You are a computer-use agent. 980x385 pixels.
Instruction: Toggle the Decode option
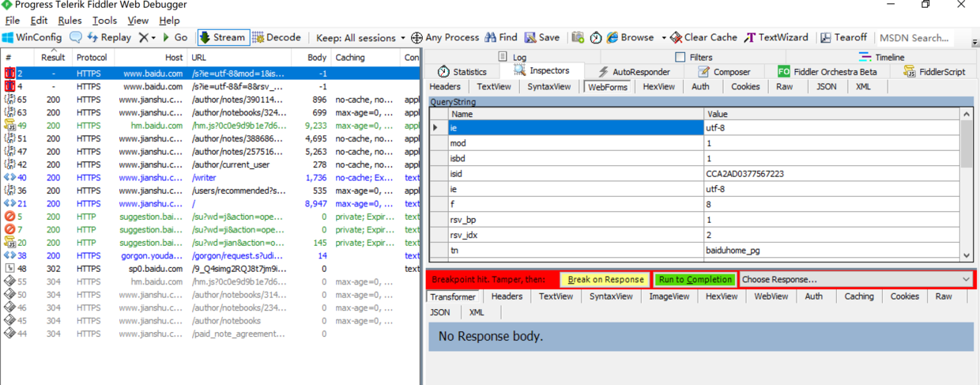pos(277,37)
